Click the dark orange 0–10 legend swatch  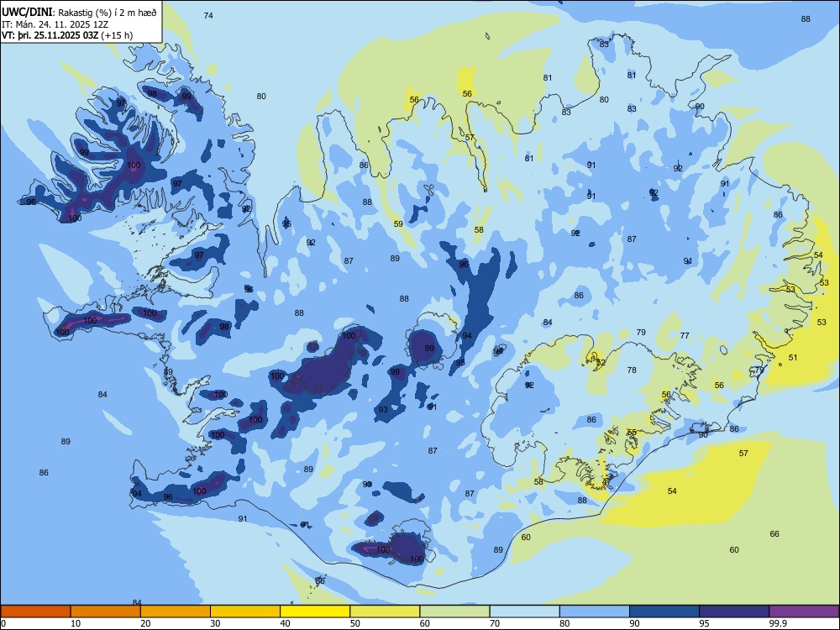[x=35, y=612]
